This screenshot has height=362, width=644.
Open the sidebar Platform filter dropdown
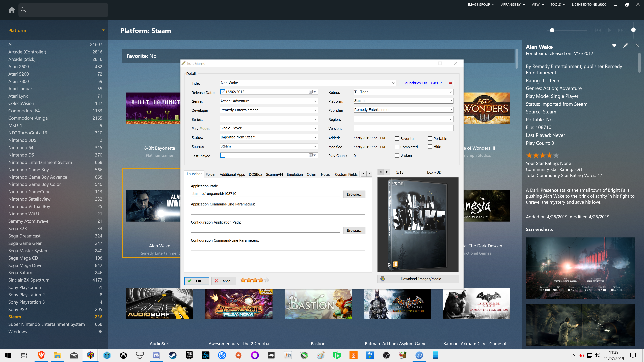103,30
